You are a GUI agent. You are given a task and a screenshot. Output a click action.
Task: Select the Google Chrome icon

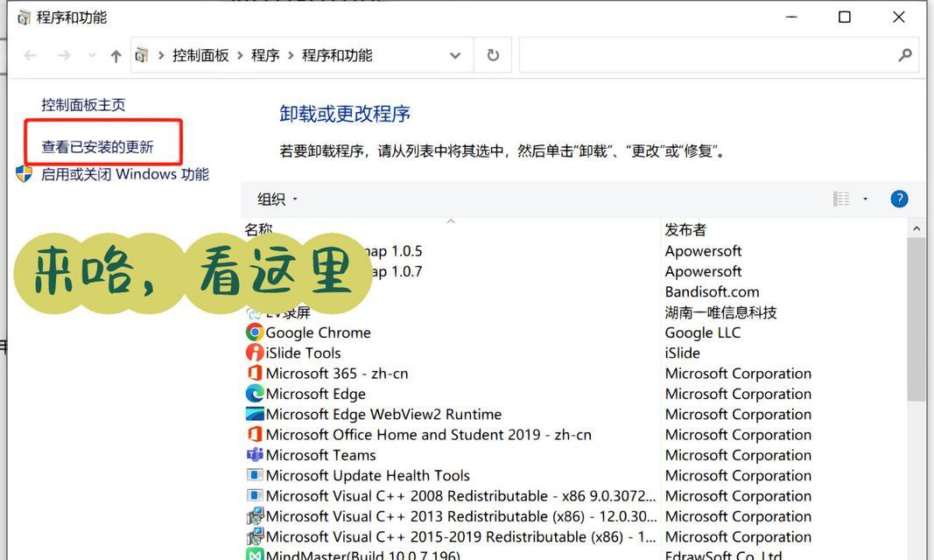point(255,332)
